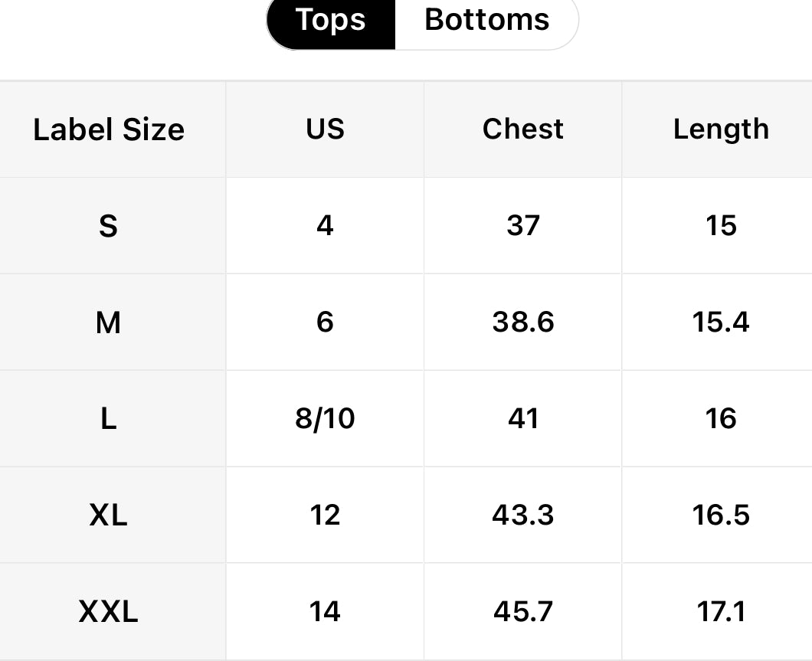This screenshot has width=812, height=661.
Task: Click the length value 16.5
Action: 721,515
